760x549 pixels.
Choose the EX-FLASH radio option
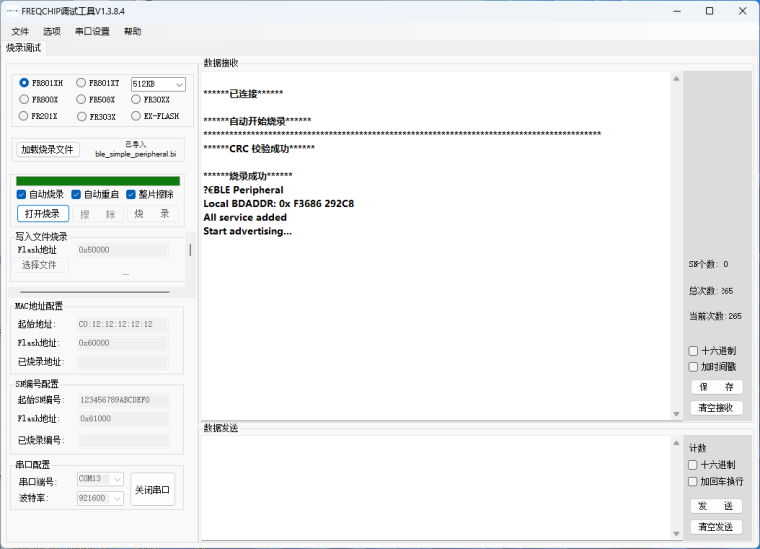pyautogui.click(x=137, y=116)
